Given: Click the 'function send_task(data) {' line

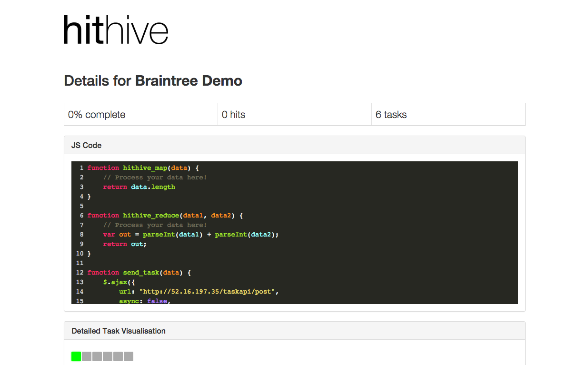Looking at the screenshot, I should click(x=139, y=273).
